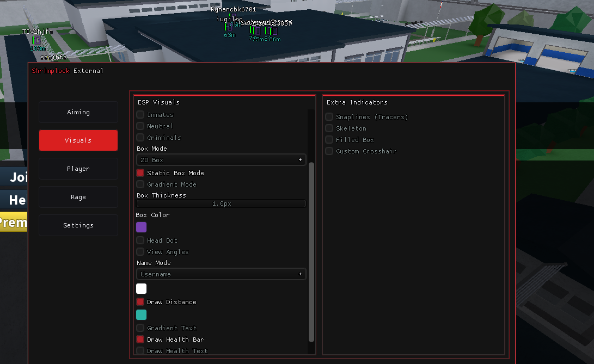Click the ESP Visuals panel scrollbar

click(311, 252)
